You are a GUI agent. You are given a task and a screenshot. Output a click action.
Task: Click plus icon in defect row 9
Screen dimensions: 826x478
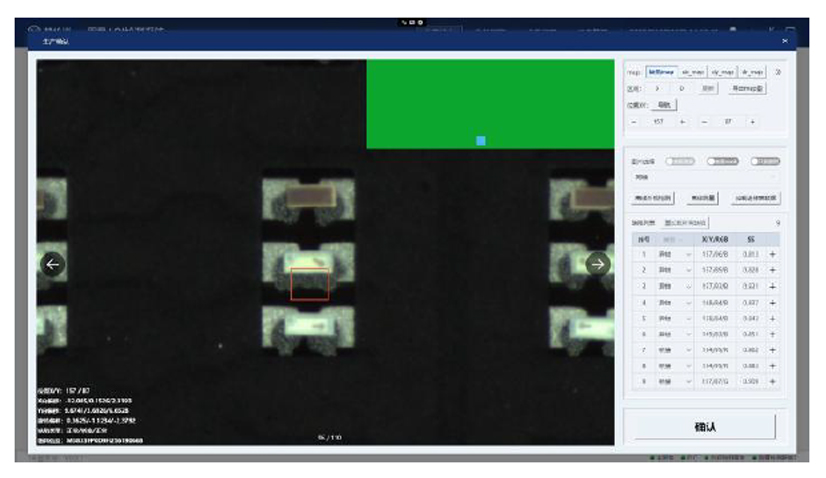[772, 381]
